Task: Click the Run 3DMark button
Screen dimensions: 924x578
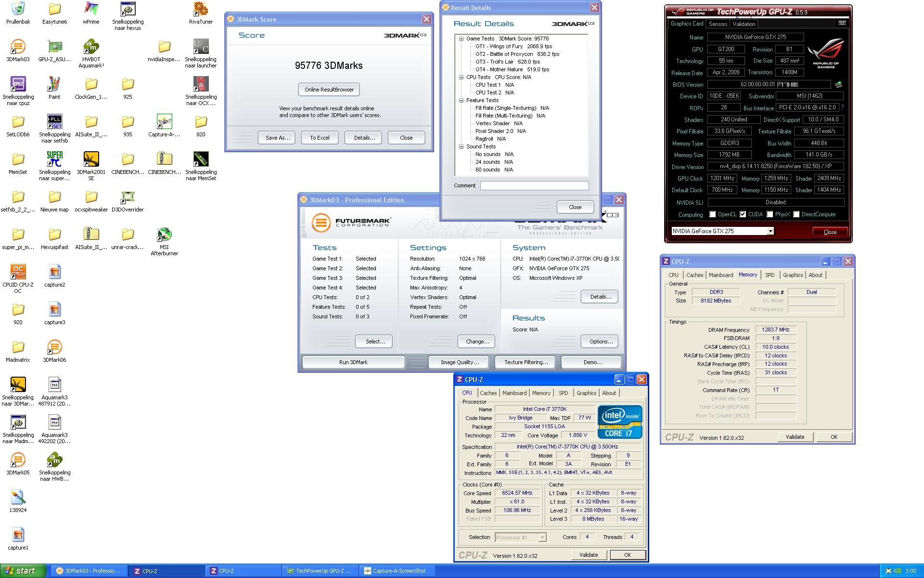Action: click(x=353, y=362)
